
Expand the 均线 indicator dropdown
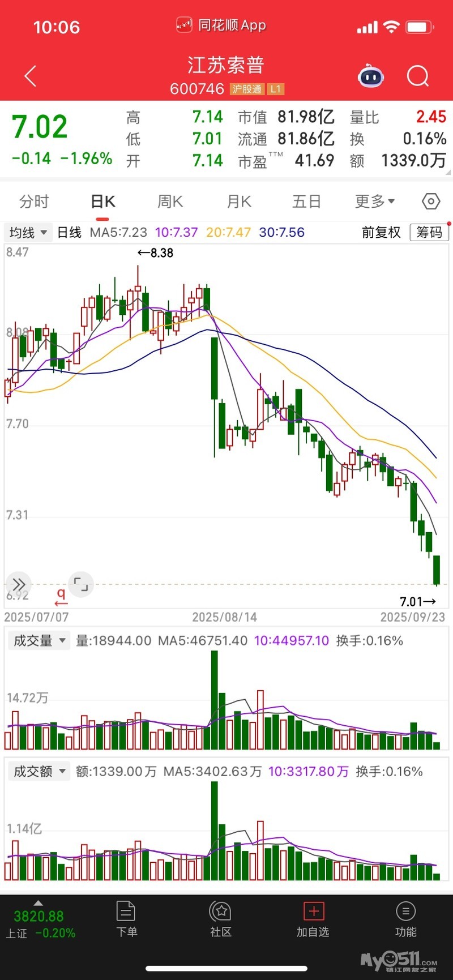click(x=28, y=232)
